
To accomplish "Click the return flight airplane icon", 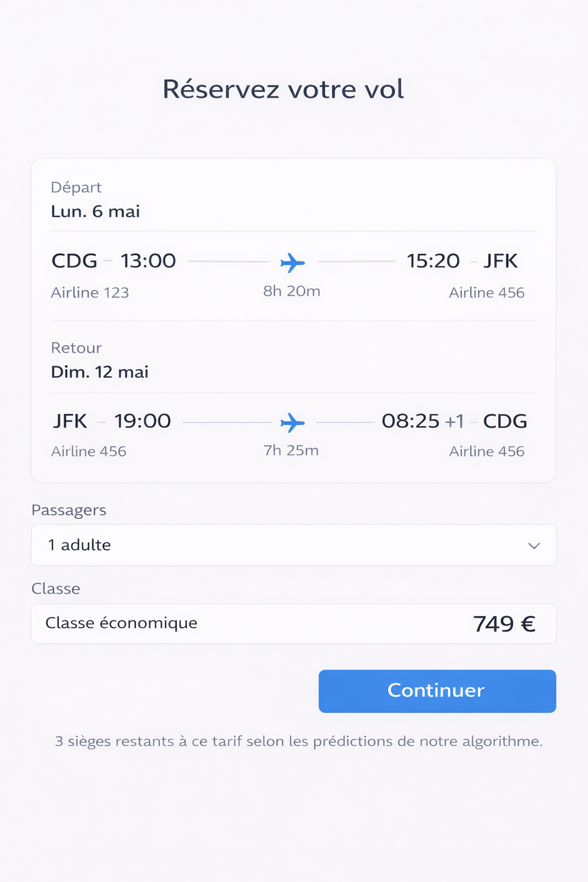I will point(292,423).
